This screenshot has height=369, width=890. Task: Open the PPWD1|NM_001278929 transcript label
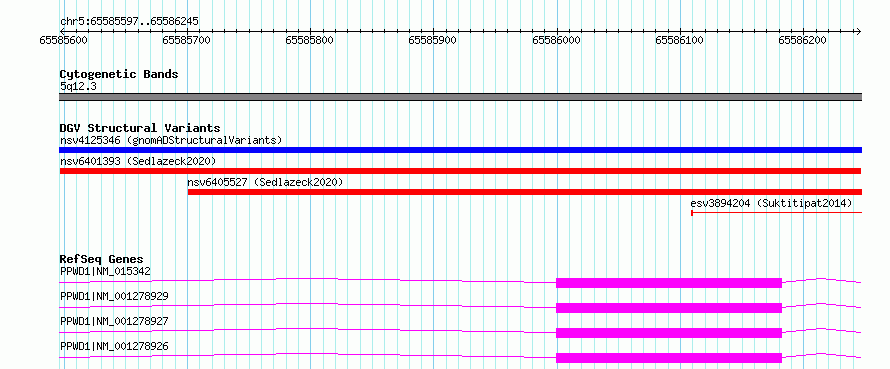click(x=114, y=296)
